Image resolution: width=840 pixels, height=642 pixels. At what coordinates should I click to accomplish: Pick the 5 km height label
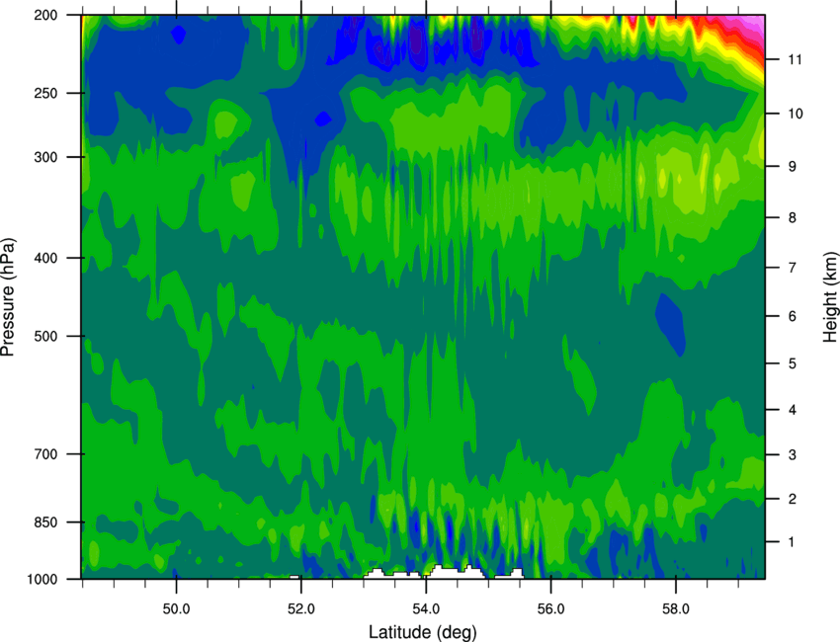pyautogui.click(x=792, y=364)
